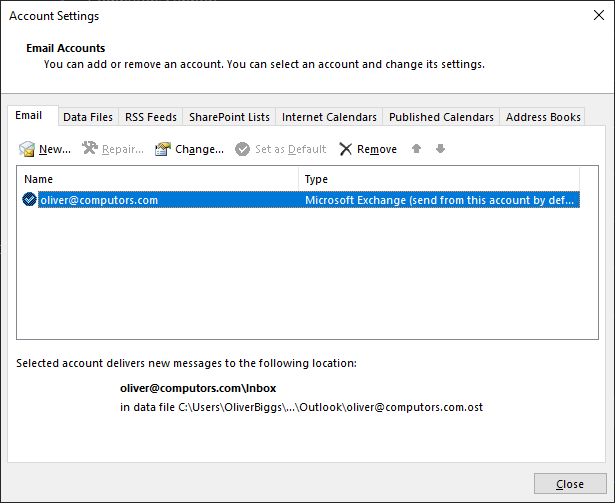Move account down with arrow icon
615x503 pixels.
(440, 149)
